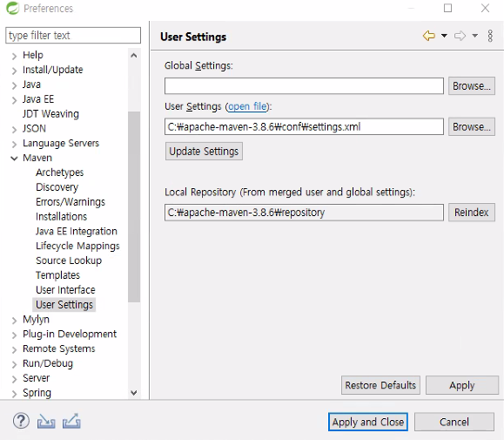The image size is (504, 440).
Task: Click the tree scrollbar up arrow
Action: click(134, 56)
